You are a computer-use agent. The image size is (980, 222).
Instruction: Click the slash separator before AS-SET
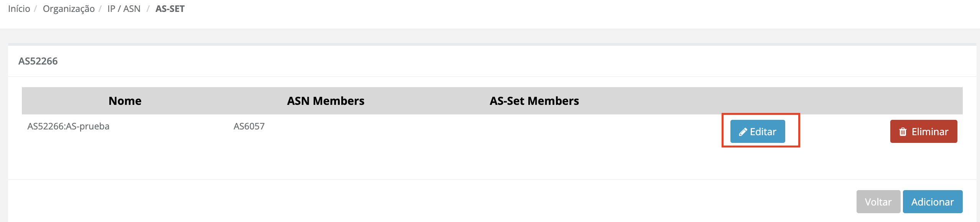tap(148, 9)
